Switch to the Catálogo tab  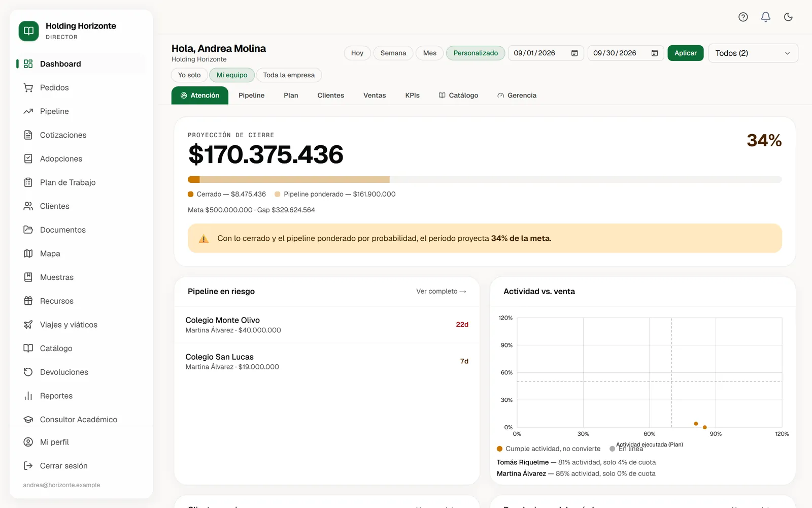point(458,96)
